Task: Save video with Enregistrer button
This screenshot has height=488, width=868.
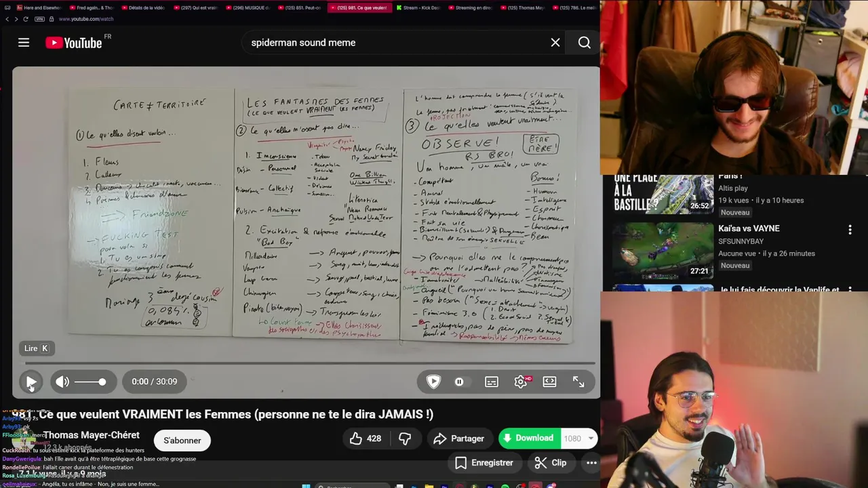Action: tap(484, 463)
